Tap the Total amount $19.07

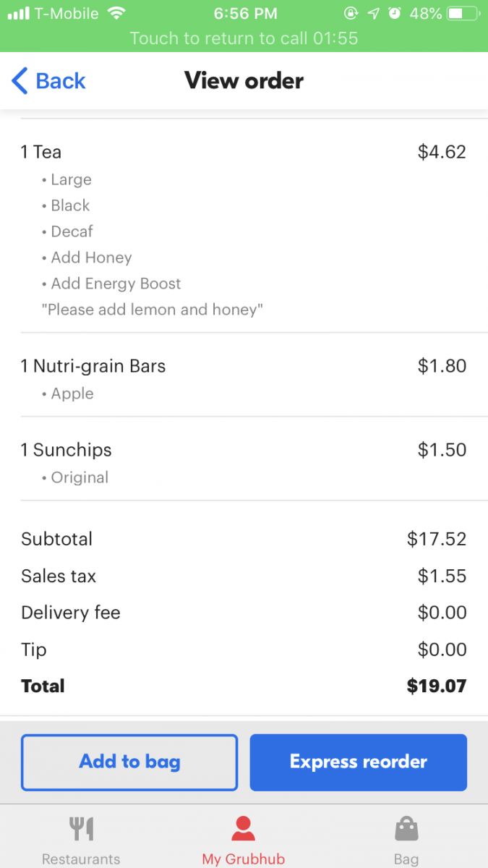pyautogui.click(x=436, y=686)
